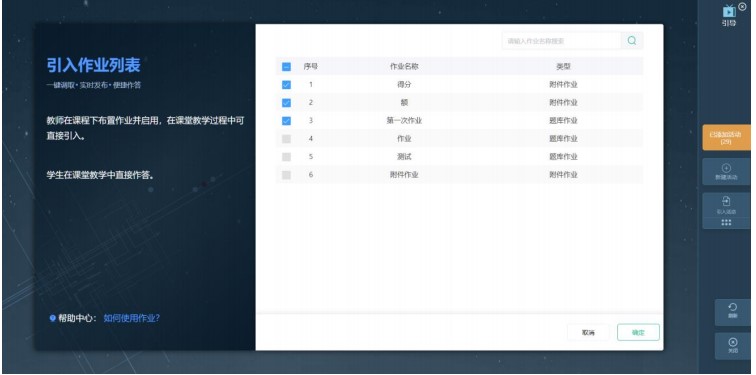Open the 已添加活动 (29) orange tab
756x375 pixels.
[x=726, y=138]
